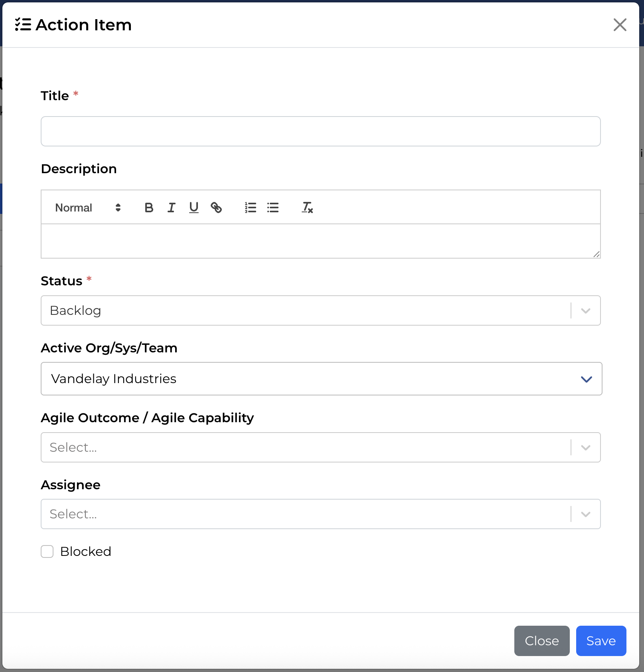Insert a link in description
The width and height of the screenshot is (644, 672).
pos(216,208)
